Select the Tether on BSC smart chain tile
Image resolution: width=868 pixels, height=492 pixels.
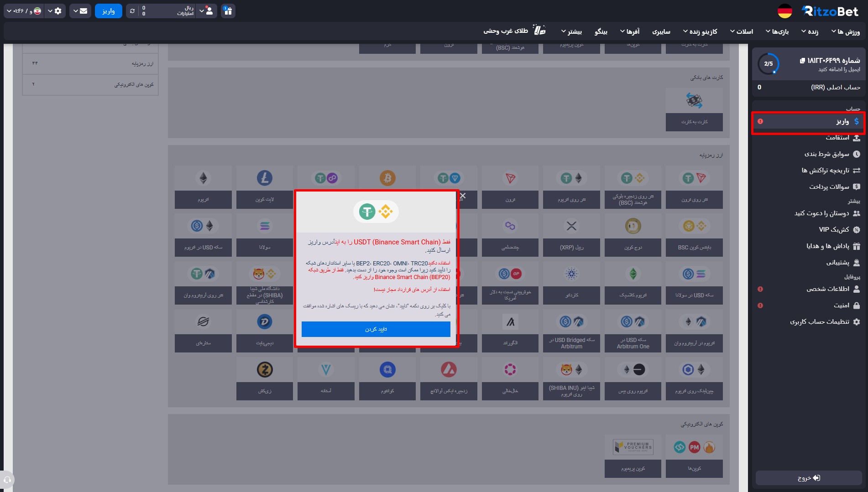pyautogui.click(x=633, y=187)
